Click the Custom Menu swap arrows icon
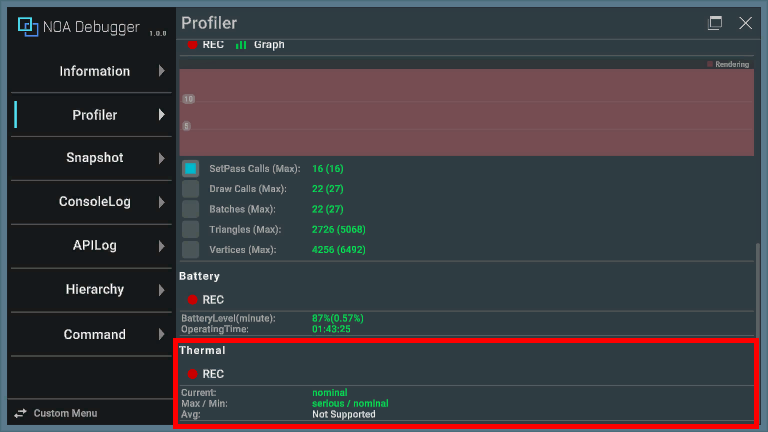 [20, 413]
